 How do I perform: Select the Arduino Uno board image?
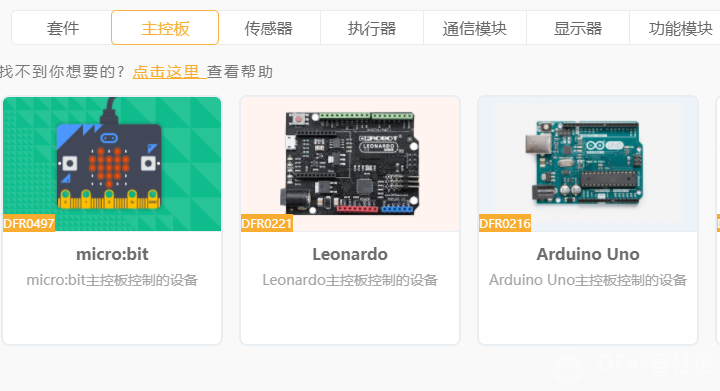click(x=588, y=164)
